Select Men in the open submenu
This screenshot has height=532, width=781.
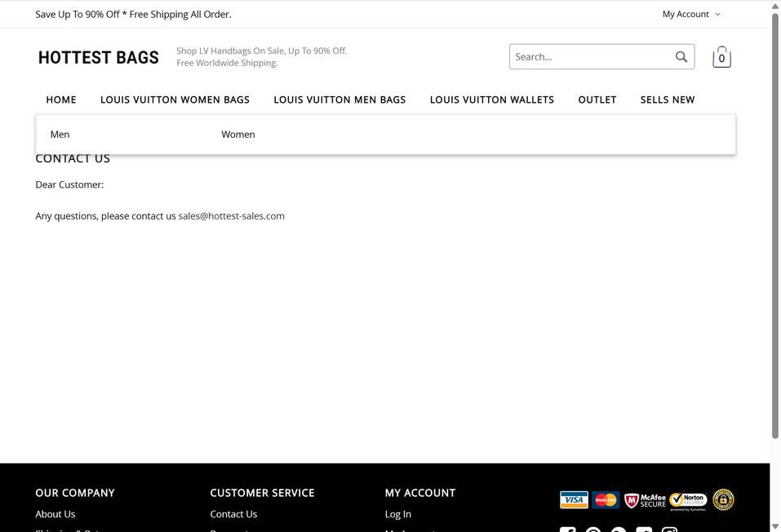click(60, 135)
